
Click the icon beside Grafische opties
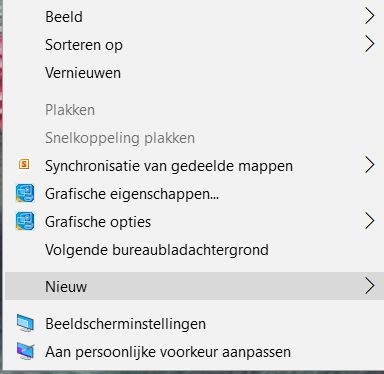[x=25, y=221]
